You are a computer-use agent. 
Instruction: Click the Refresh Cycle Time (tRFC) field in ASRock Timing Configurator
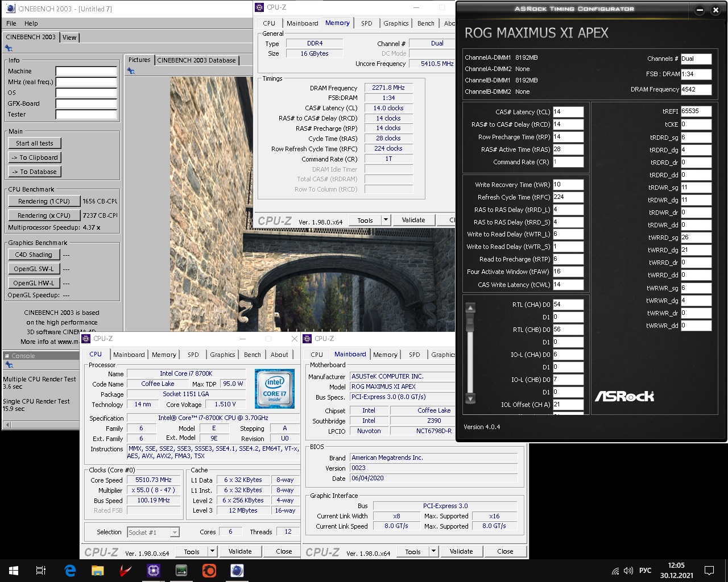568,197
